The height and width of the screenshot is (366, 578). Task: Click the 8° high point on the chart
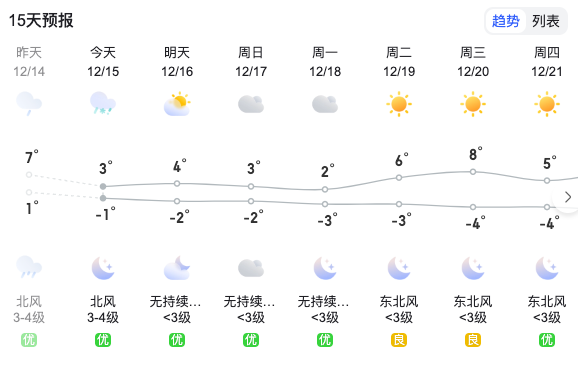473,172
